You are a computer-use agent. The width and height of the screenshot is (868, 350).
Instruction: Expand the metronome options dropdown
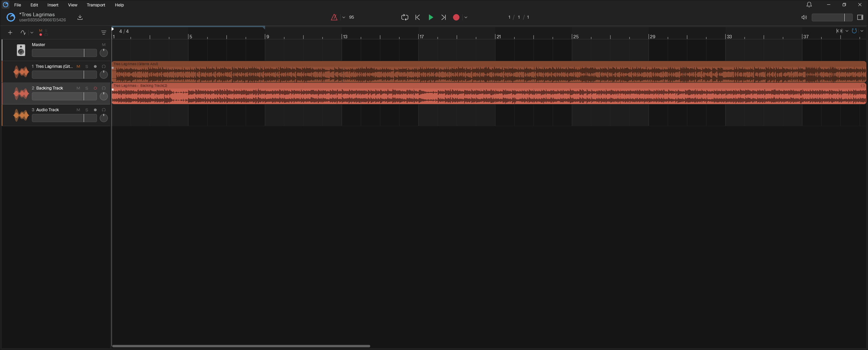[x=344, y=17]
